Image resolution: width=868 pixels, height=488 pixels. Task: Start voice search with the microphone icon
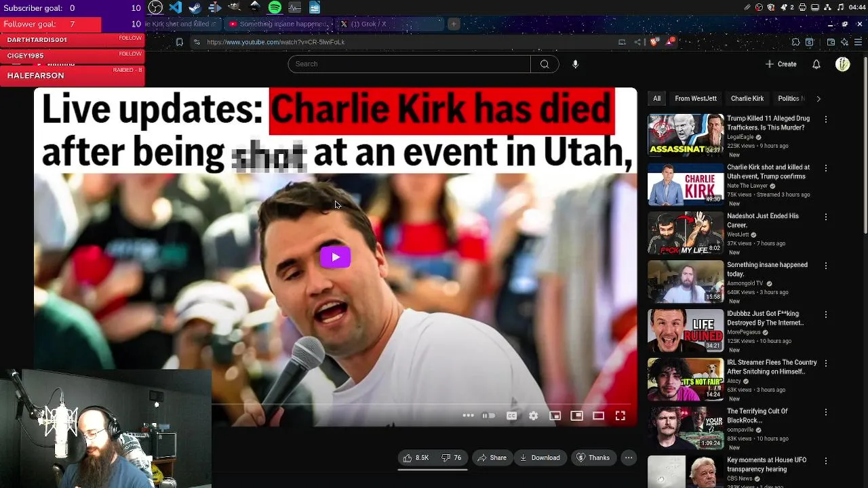click(575, 64)
